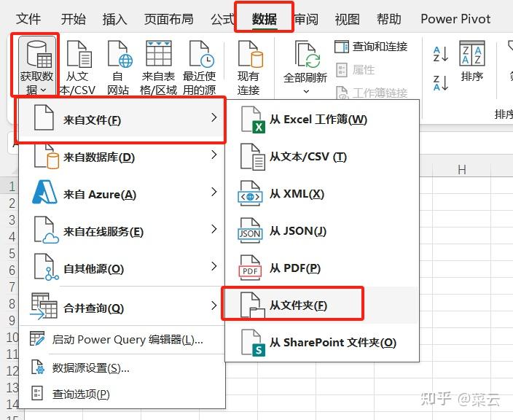
Task: Switch to 页面布局 tab
Action: (x=169, y=19)
